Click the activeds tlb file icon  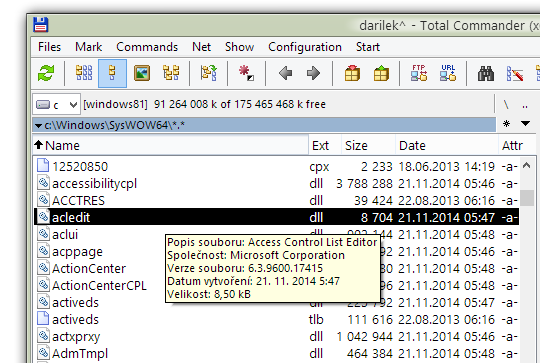click(x=43, y=319)
